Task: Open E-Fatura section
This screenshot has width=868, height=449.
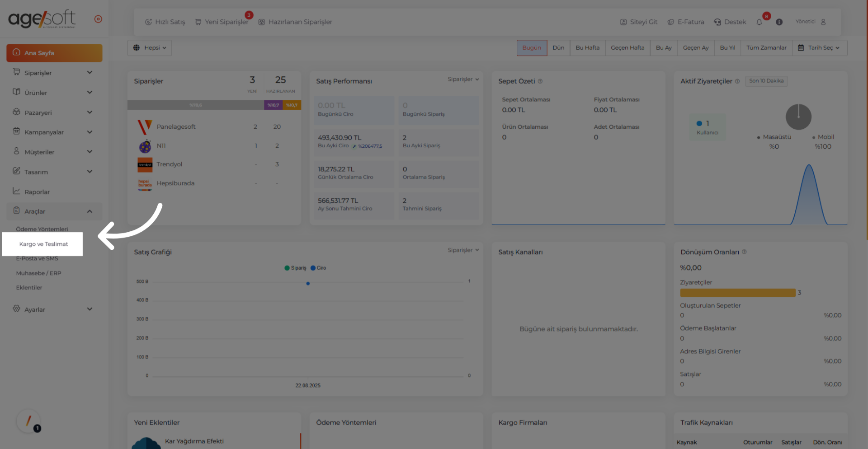Action: pyautogui.click(x=686, y=22)
